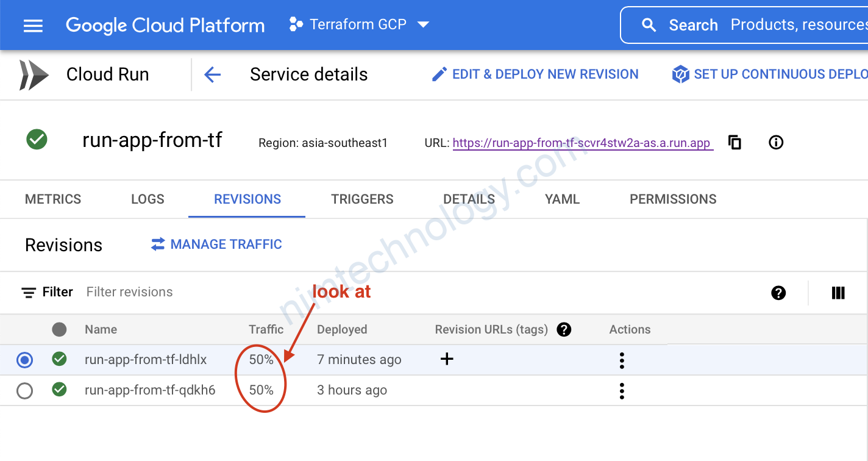Select the run-app-from-tf-qdkh6 revision radio button
This screenshot has width=868, height=461.
point(25,390)
